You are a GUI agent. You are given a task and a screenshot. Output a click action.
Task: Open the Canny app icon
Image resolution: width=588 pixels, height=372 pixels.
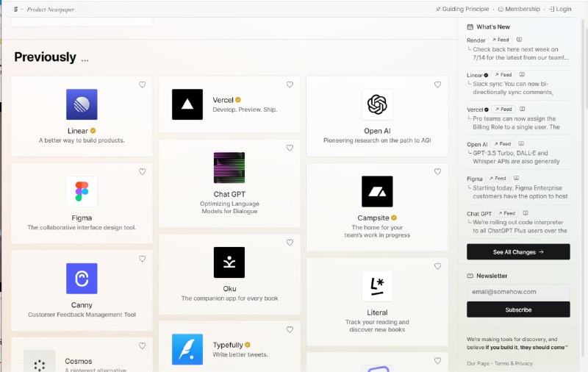click(x=82, y=279)
